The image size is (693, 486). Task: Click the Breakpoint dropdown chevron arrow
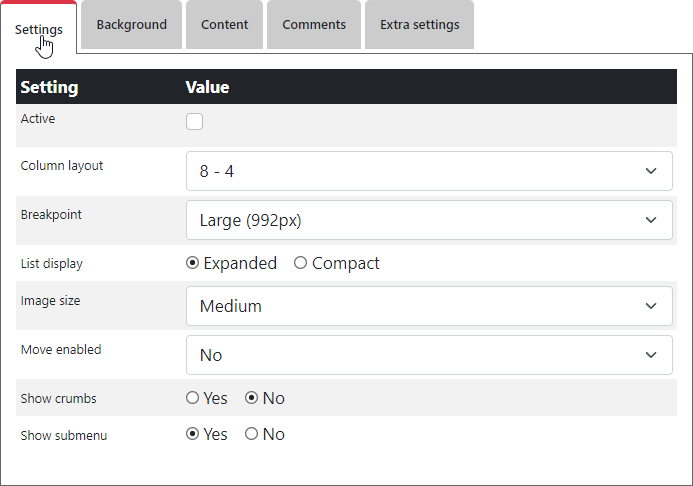pos(652,220)
